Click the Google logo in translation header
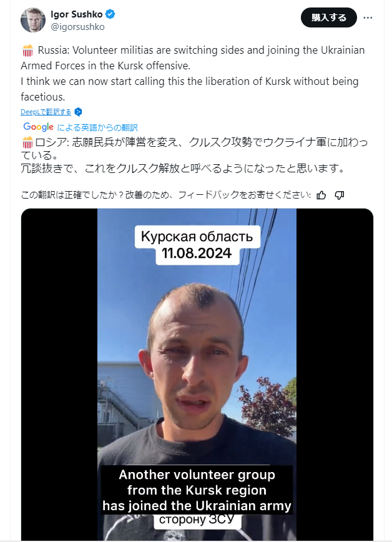This screenshot has width=392, height=542. [x=38, y=127]
